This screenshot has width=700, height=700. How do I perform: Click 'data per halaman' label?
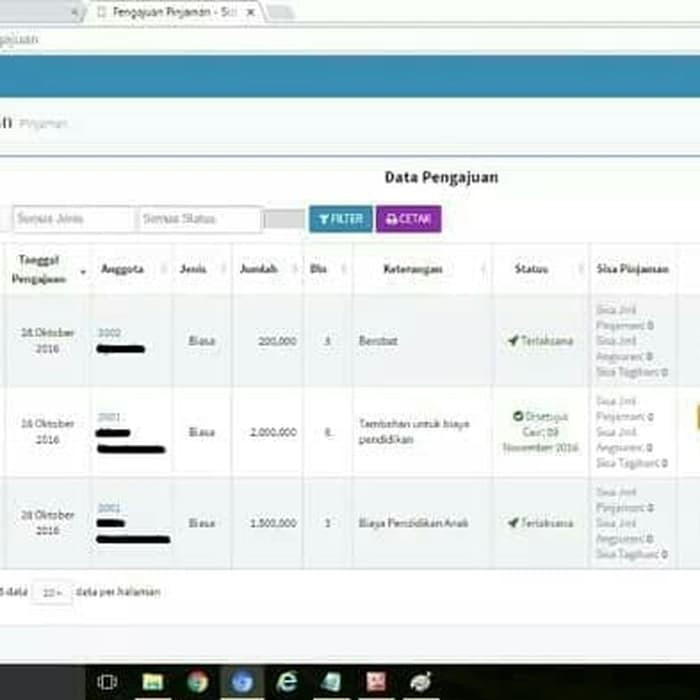[x=118, y=592]
